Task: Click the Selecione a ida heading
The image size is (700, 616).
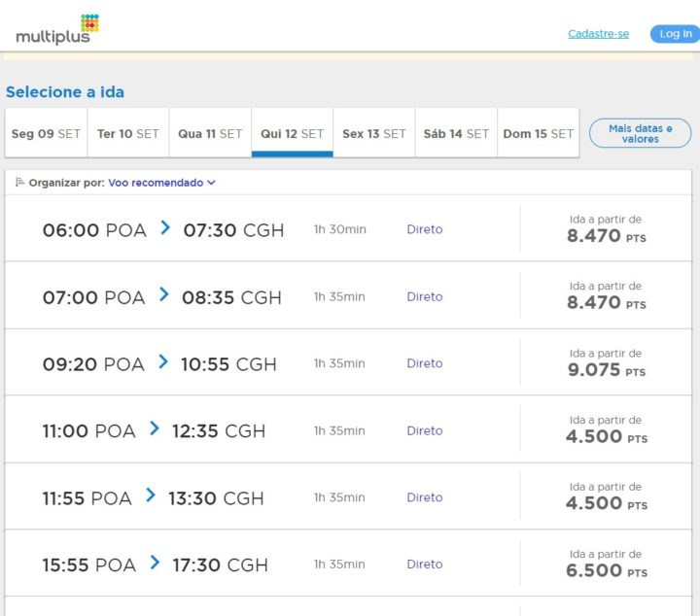Action: [x=65, y=92]
